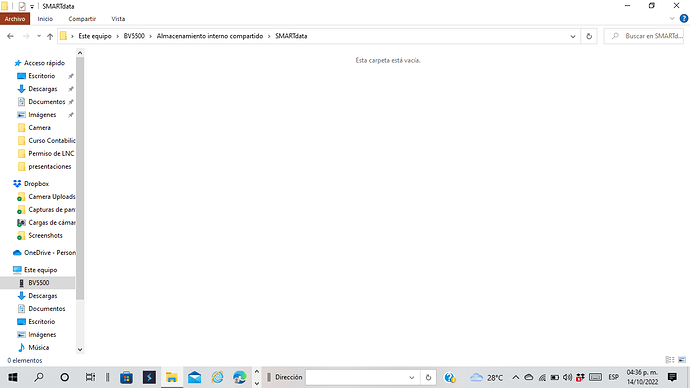The image size is (690, 388).
Task: Refresh the SMARTdata folder view
Action: (589, 36)
